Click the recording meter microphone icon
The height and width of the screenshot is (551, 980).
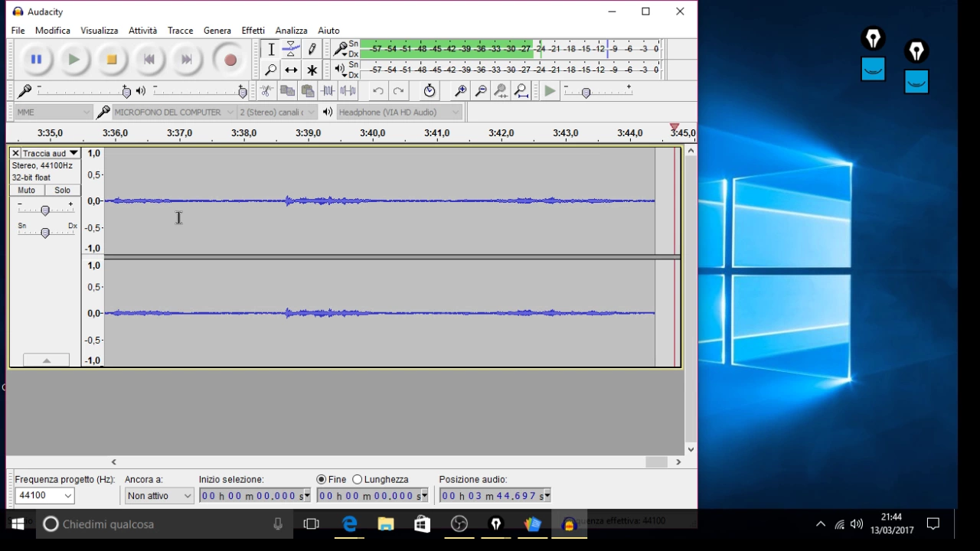click(341, 50)
